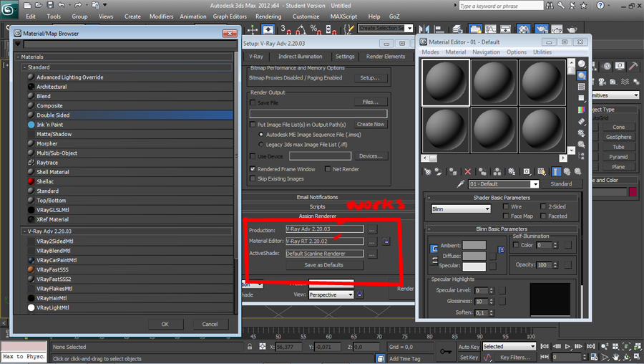644x364 pixels.
Task: Open Create Selection Set dropdown
Action: 409,28
